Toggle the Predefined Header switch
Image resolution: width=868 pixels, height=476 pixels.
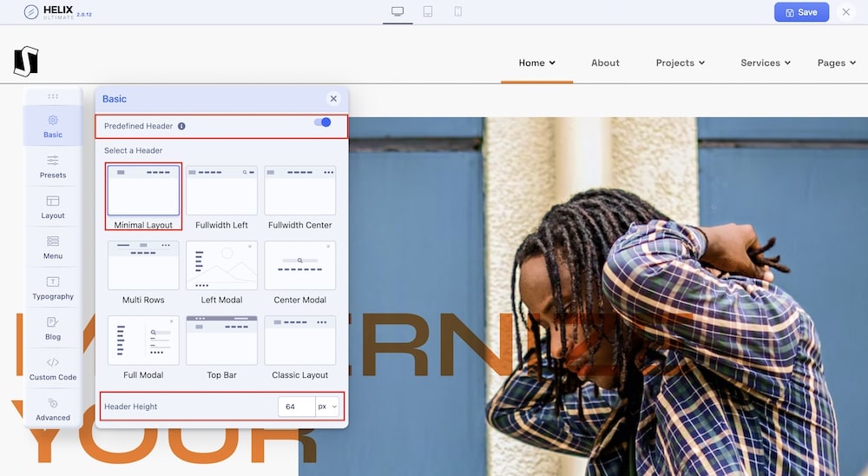coord(323,122)
